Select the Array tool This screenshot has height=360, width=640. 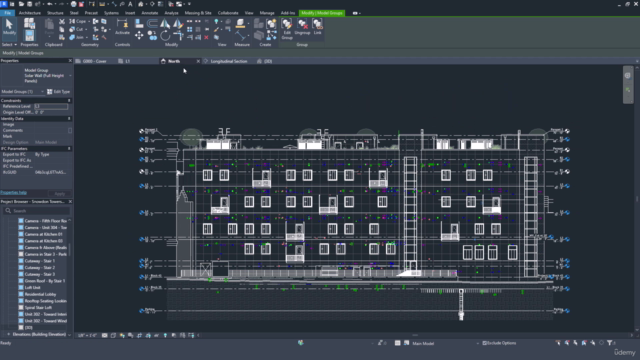point(189,29)
